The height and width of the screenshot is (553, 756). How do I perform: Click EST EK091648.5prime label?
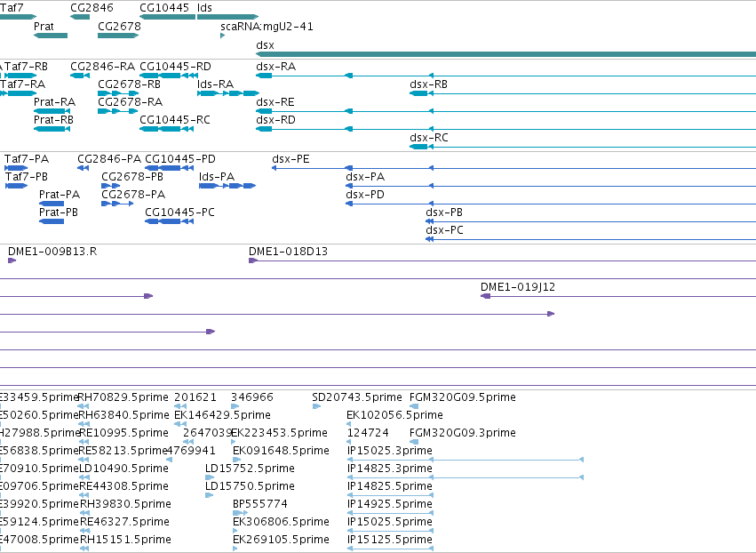[281, 451]
